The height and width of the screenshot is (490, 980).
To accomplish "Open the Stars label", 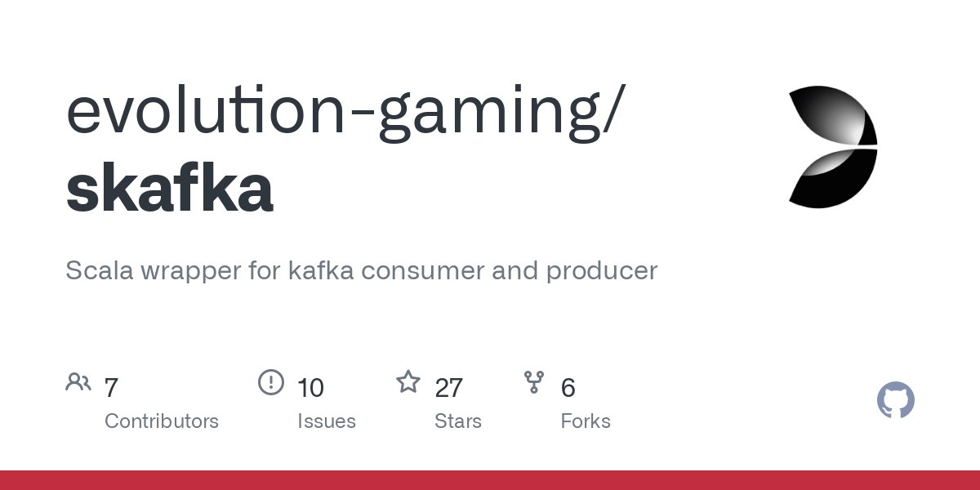I will pos(458,421).
